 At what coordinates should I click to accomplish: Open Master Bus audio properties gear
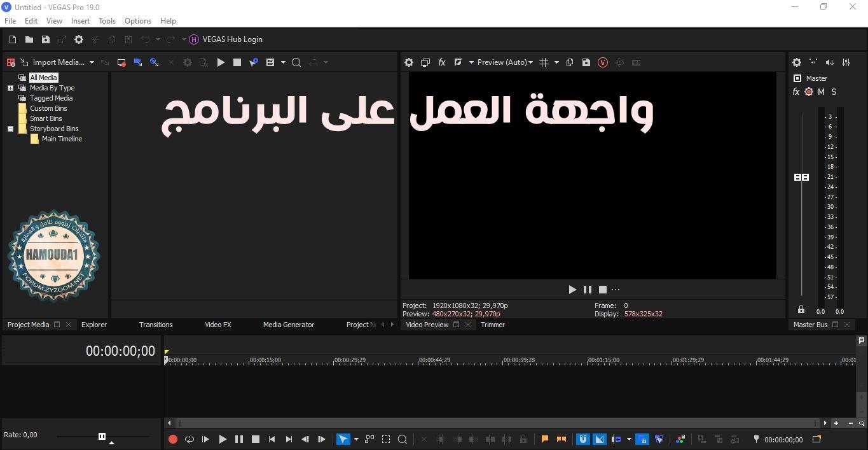click(797, 62)
